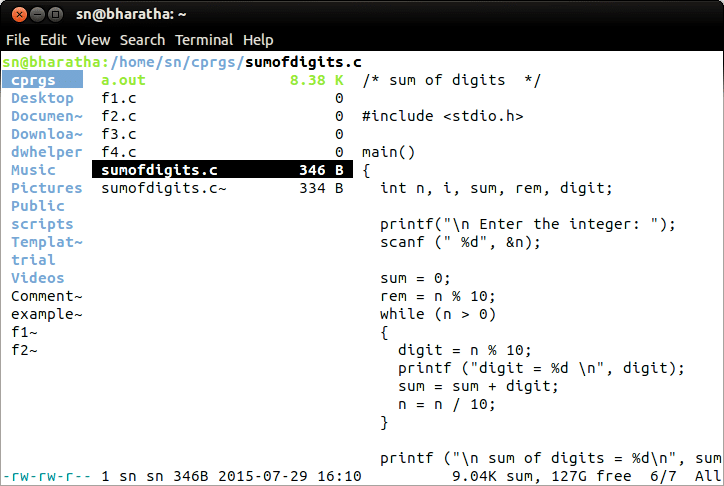The height and width of the screenshot is (486, 724).
Task: Open the Terminal menu
Action: [204, 40]
